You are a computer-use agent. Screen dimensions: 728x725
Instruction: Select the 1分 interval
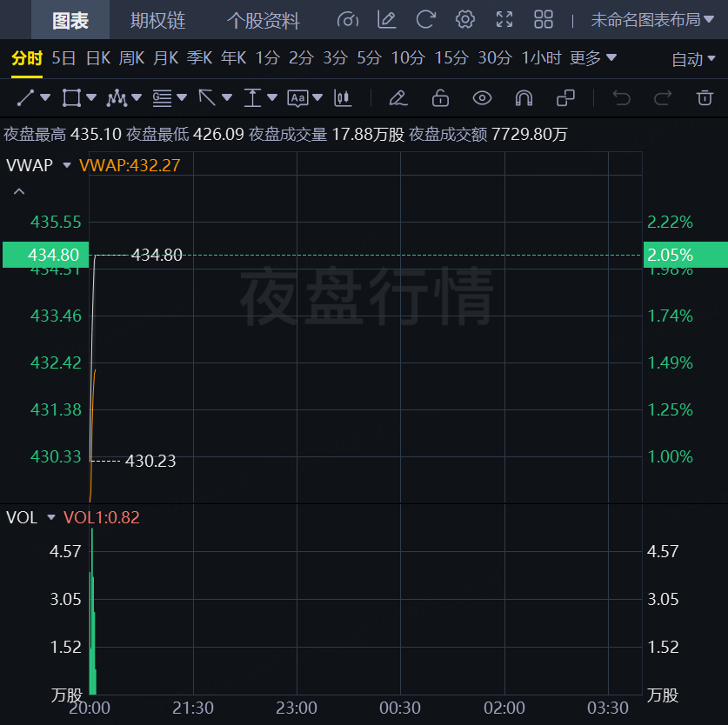pyautogui.click(x=268, y=58)
